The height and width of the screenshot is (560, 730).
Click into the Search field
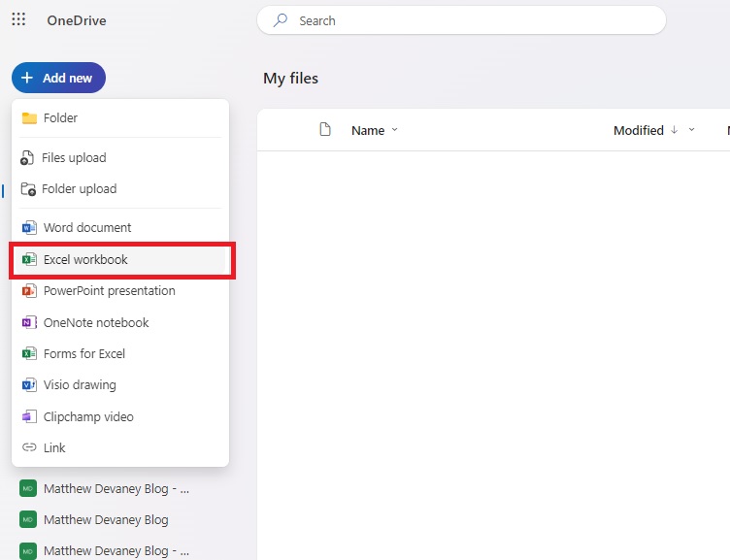coord(461,20)
